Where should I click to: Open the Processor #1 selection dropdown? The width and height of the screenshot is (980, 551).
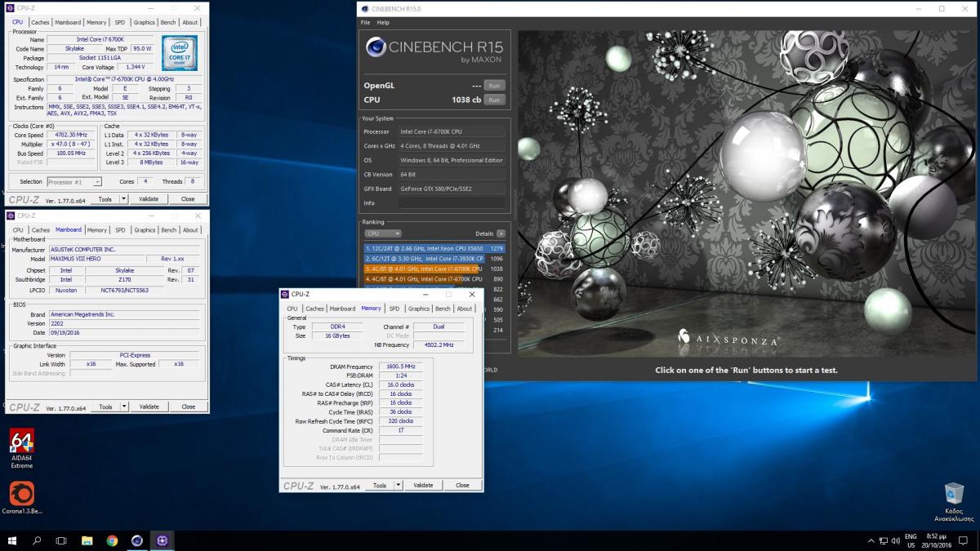click(74, 181)
